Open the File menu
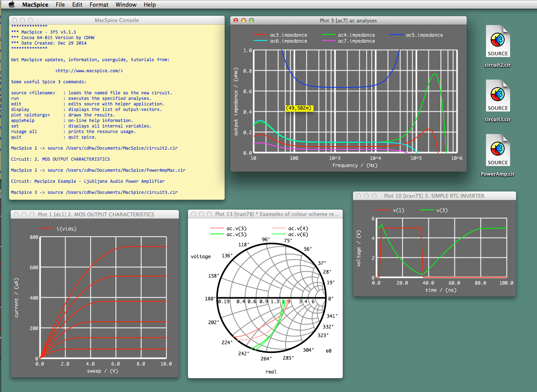Viewport: 537px width, 392px height. [60, 5]
